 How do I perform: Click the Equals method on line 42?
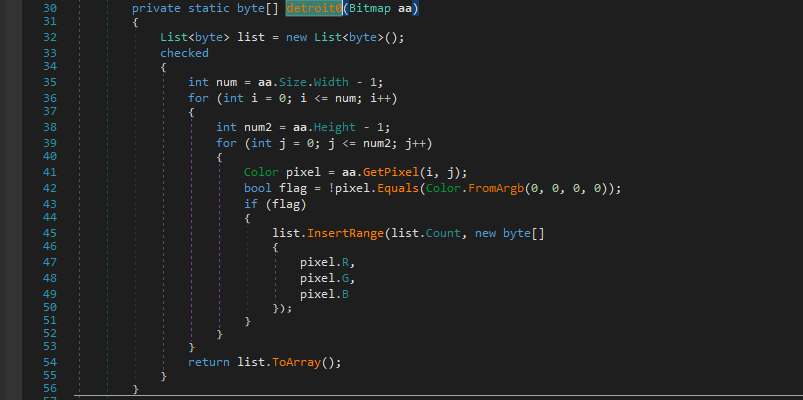point(398,188)
